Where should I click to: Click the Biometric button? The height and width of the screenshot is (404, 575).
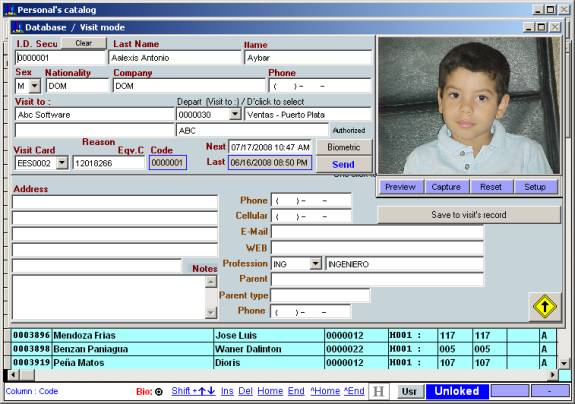(344, 147)
